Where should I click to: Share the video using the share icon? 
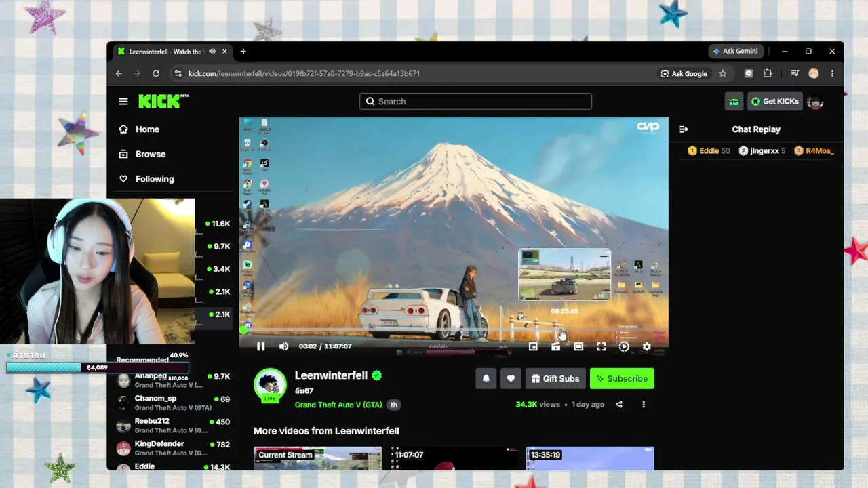(619, 404)
